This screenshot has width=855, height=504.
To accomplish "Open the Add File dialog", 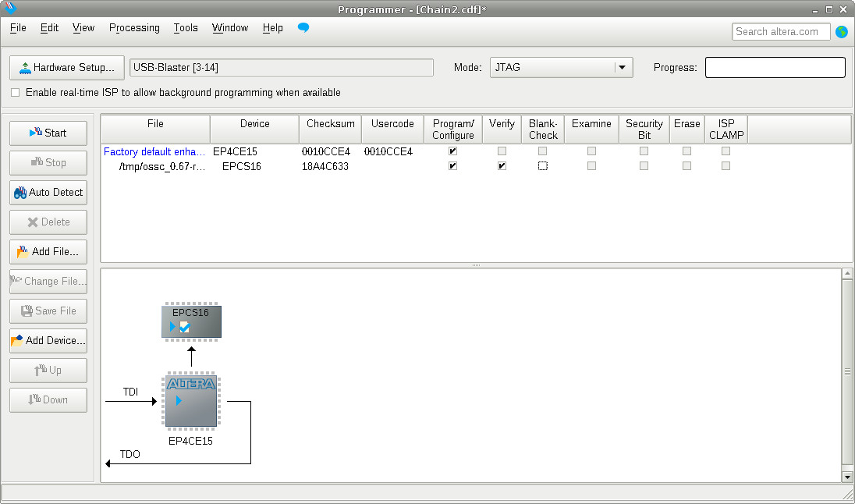I will pyautogui.click(x=48, y=251).
